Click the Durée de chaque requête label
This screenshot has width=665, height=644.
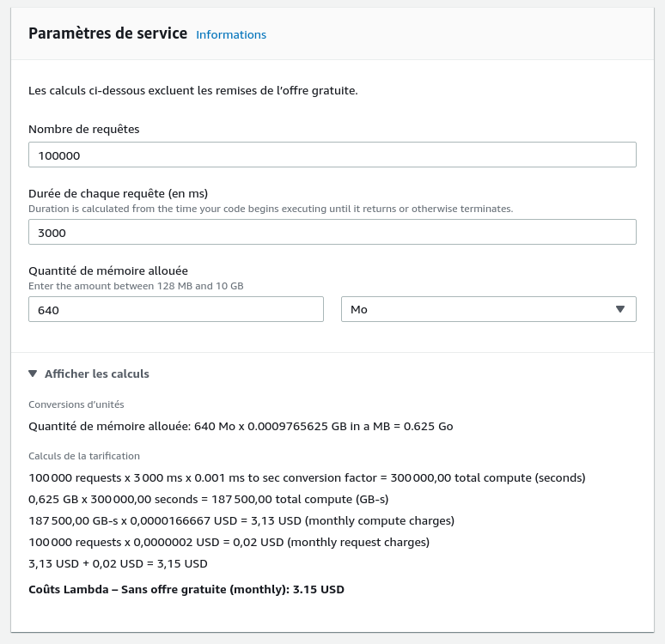(119, 192)
